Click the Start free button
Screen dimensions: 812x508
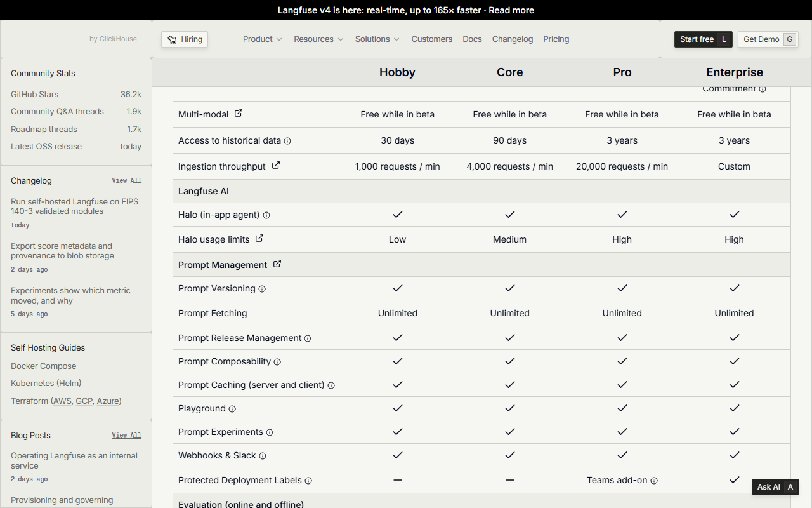point(704,39)
